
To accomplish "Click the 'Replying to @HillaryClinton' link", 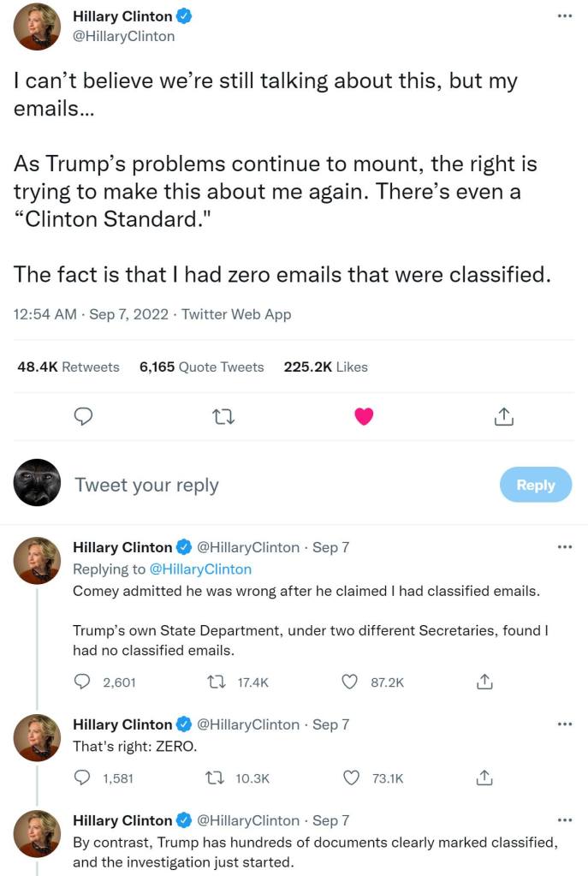I will click(x=200, y=569).
